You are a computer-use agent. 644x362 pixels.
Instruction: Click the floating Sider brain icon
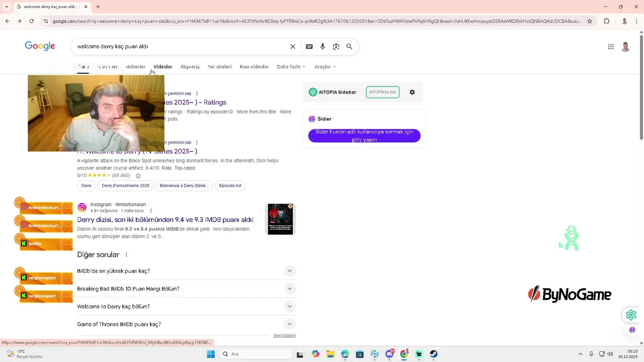tap(632, 330)
